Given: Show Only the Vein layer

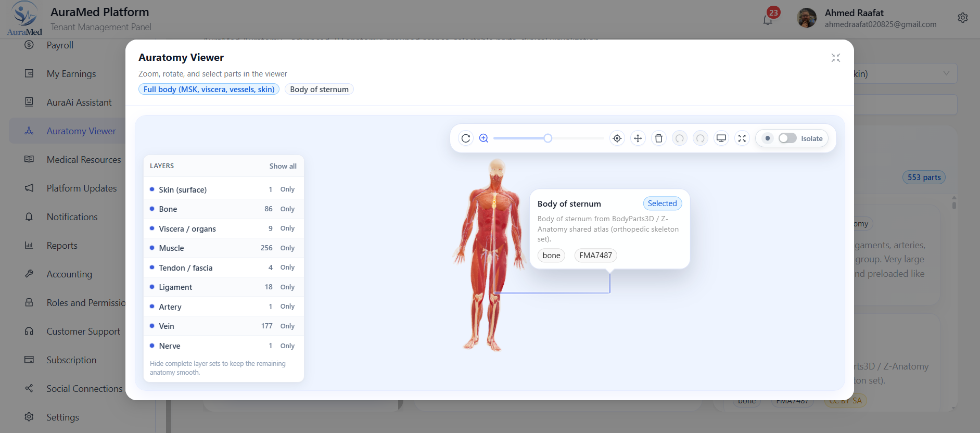Looking at the screenshot, I should point(287,326).
